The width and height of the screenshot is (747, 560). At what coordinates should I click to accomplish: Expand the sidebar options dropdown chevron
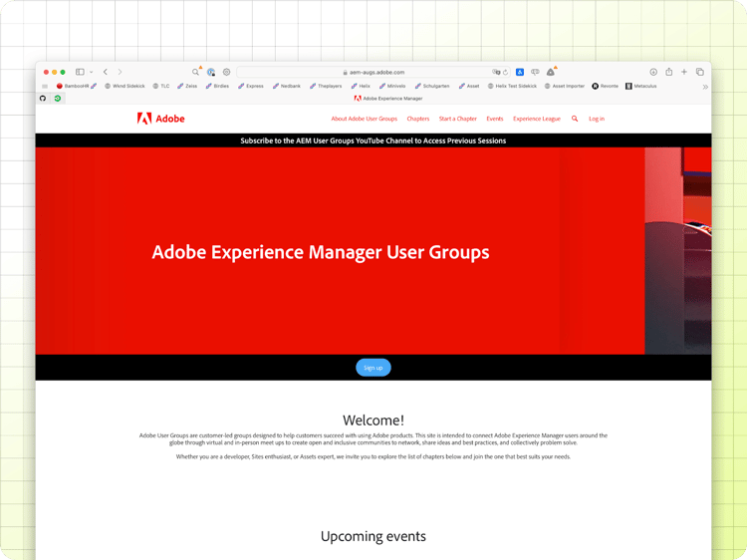pyautogui.click(x=91, y=72)
